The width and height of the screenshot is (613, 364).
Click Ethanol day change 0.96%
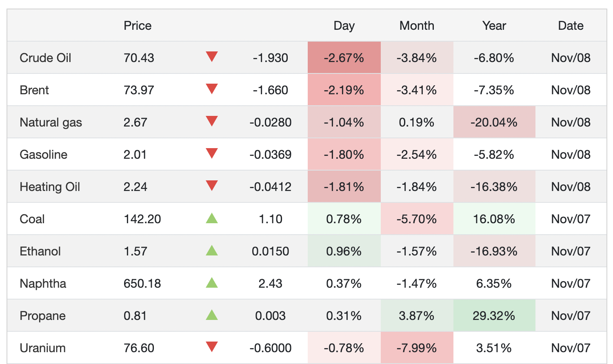pos(344,251)
